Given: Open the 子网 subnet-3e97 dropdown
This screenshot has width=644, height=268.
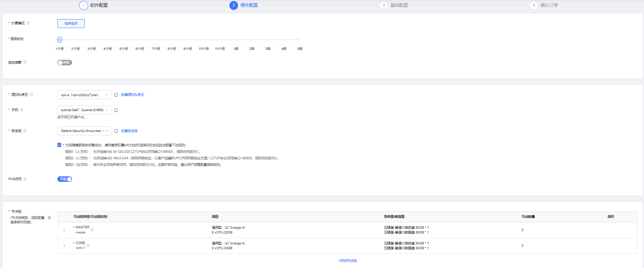Looking at the screenshot, I should (x=85, y=110).
